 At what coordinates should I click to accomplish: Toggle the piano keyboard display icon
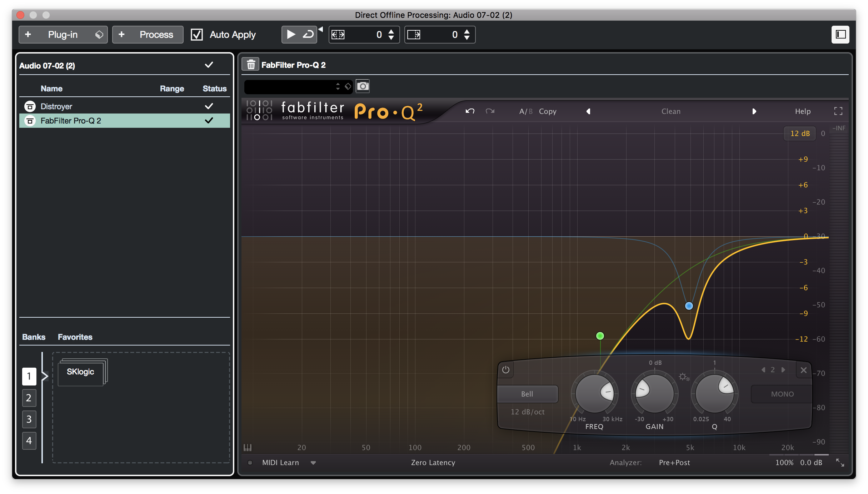(248, 447)
